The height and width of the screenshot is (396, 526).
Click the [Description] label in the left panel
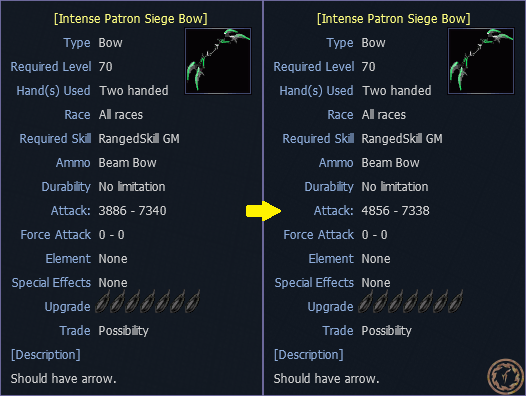(x=46, y=355)
